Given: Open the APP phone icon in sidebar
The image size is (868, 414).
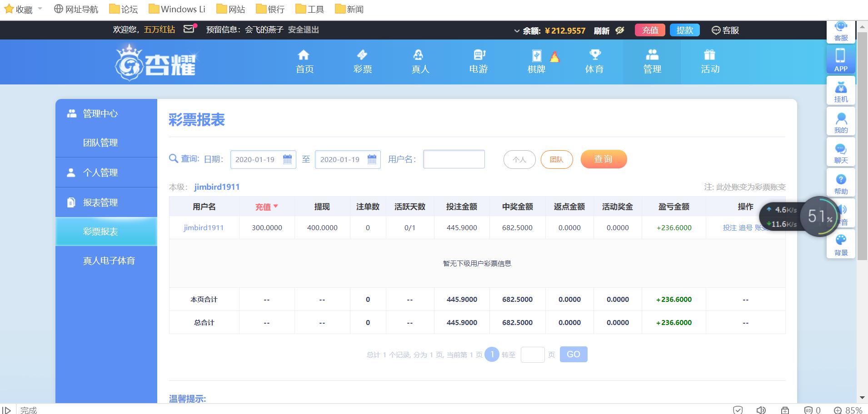Looking at the screenshot, I should pyautogui.click(x=840, y=60).
